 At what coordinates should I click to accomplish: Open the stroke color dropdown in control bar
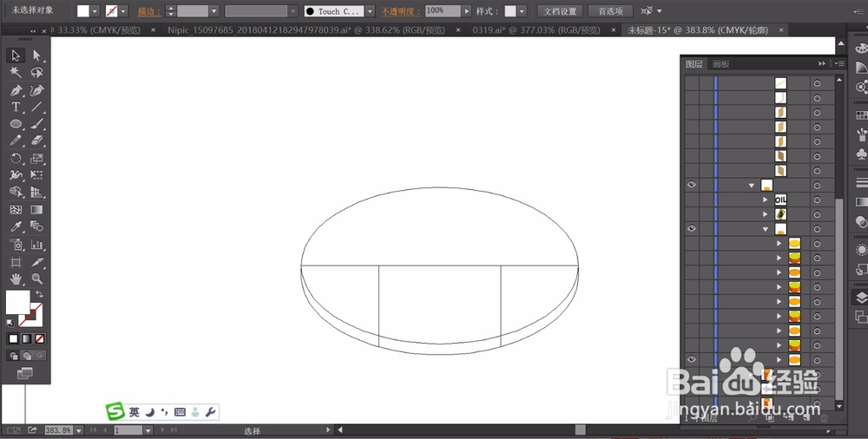coord(123,11)
